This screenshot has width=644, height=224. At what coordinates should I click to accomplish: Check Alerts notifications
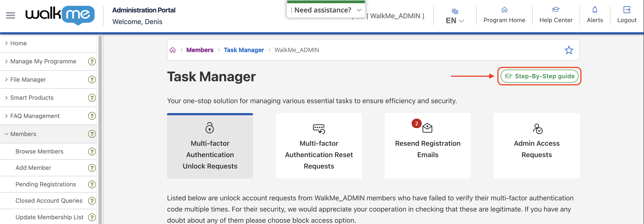(595, 15)
